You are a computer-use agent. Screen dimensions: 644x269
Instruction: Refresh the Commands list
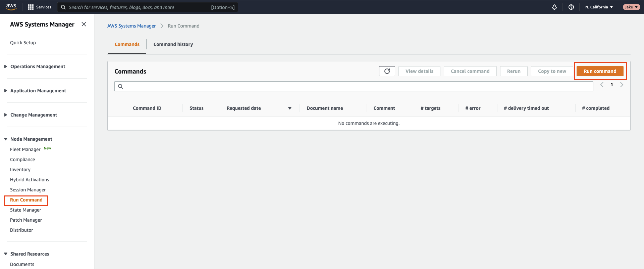point(387,71)
